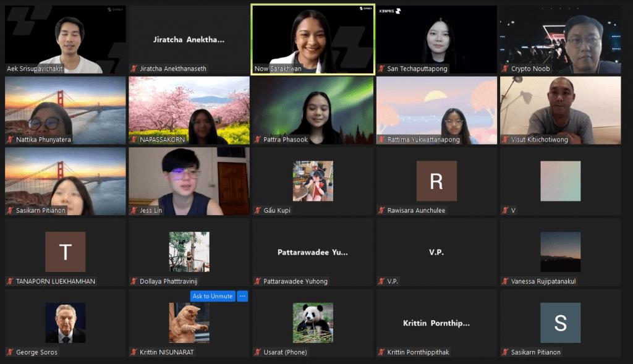Click muted mic icon beside San Techaputtapong
The height and width of the screenshot is (364, 633).
(381, 69)
